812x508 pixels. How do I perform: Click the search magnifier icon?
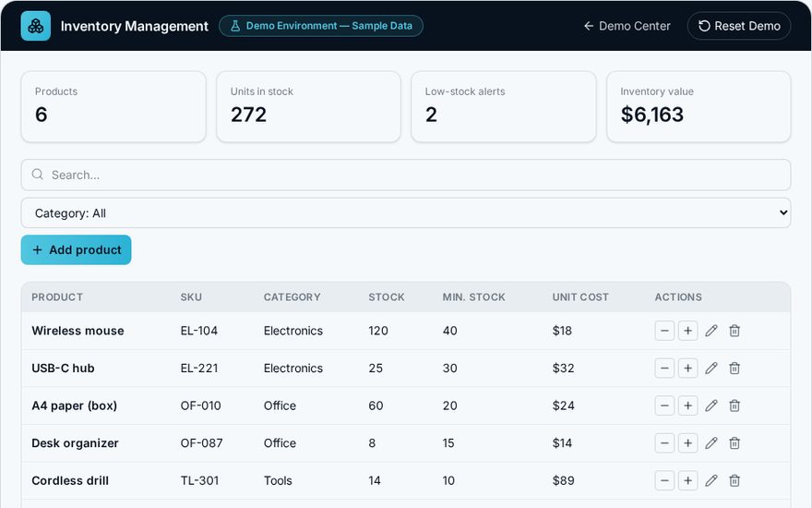click(x=37, y=175)
